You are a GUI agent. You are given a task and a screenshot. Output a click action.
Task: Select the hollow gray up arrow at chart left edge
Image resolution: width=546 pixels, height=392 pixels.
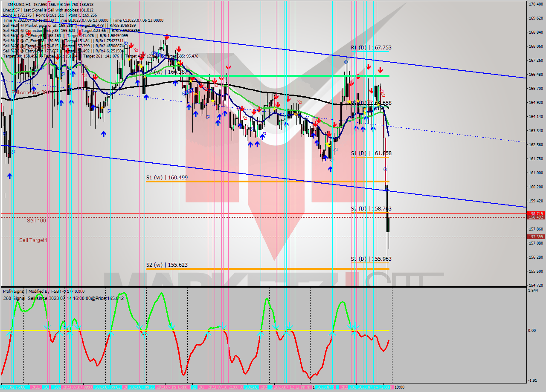tap(13, 151)
